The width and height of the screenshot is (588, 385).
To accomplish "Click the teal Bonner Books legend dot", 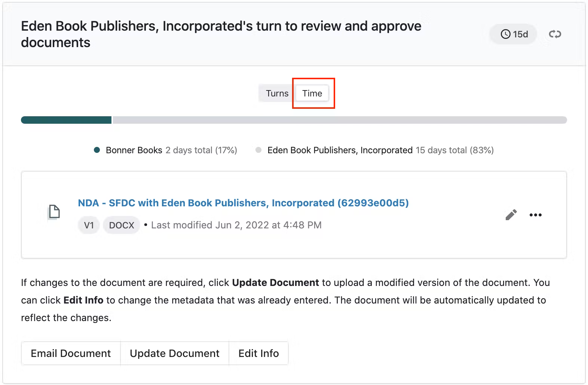I will [x=97, y=150].
